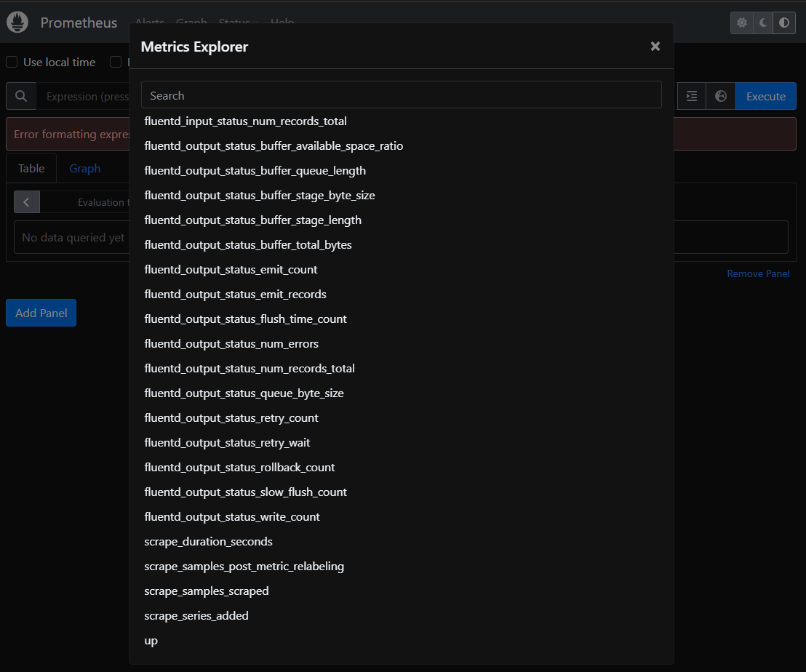Select fluentd_output_status_num_errors

click(231, 344)
